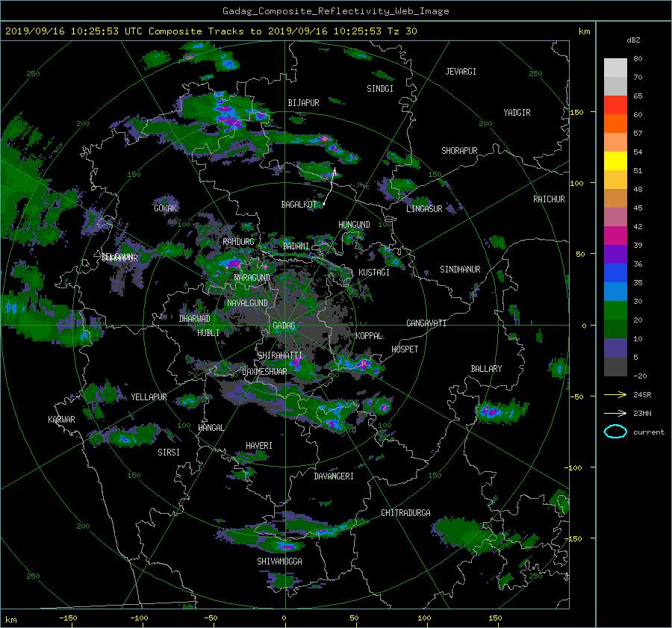Click the YADGIR city label
This screenshot has width=672, height=628.
[x=517, y=113]
